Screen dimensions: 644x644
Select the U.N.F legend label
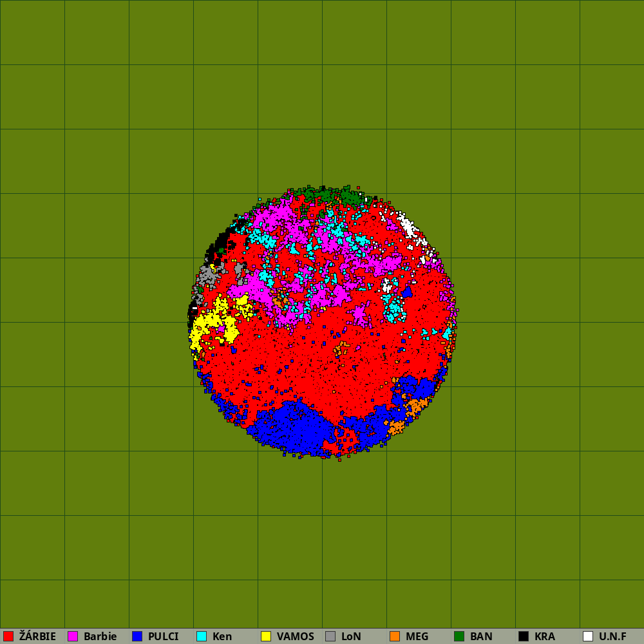coord(613,636)
